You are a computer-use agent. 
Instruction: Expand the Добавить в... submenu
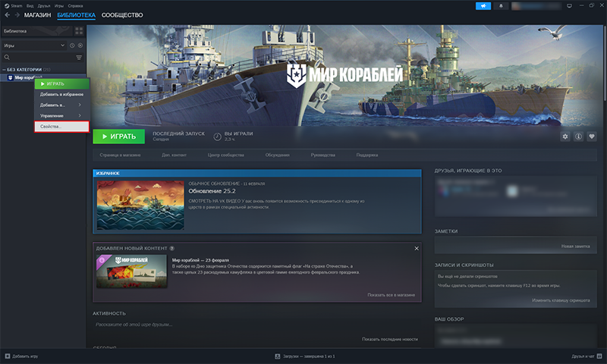coord(62,105)
